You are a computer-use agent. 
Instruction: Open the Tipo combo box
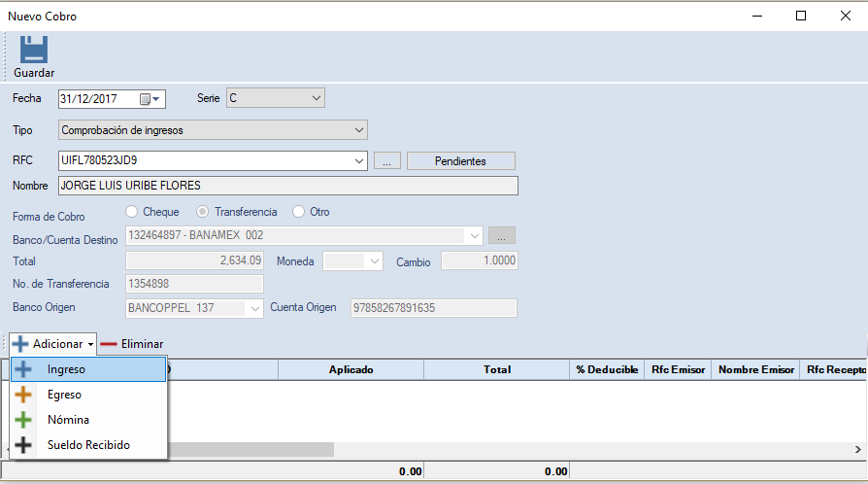[x=359, y=129]
